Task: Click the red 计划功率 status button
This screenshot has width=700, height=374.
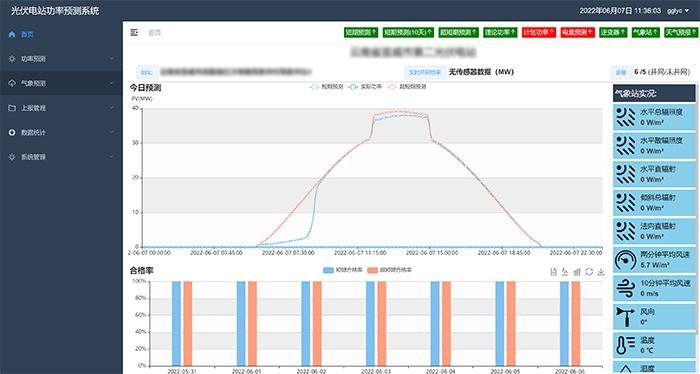Action: click(x=539, y=32)
